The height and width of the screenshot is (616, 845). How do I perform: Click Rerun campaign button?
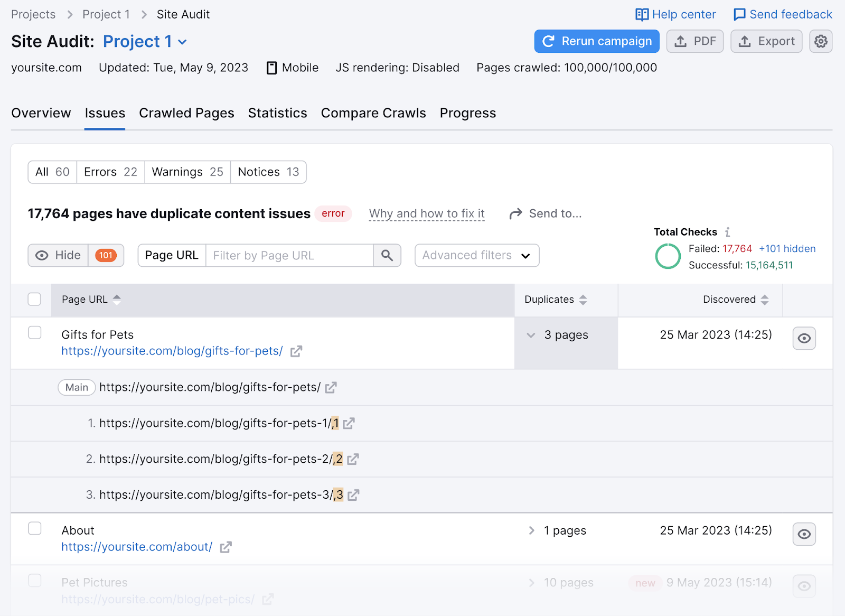tap(596, 41)
